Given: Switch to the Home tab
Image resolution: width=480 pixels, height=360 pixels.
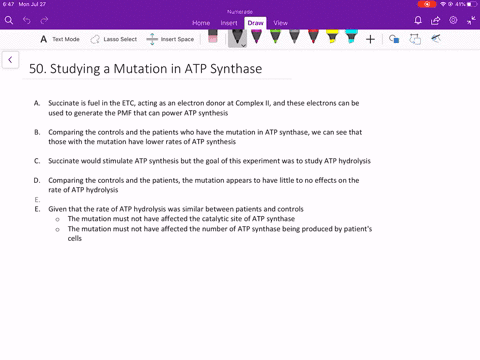Looking at the screenshot, I should (x=201, y=23).
